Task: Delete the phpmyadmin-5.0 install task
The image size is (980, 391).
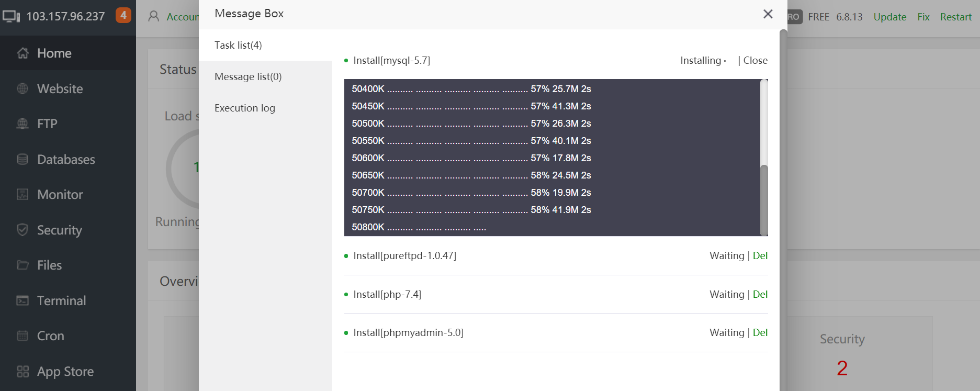Action: tap(760, 332)
